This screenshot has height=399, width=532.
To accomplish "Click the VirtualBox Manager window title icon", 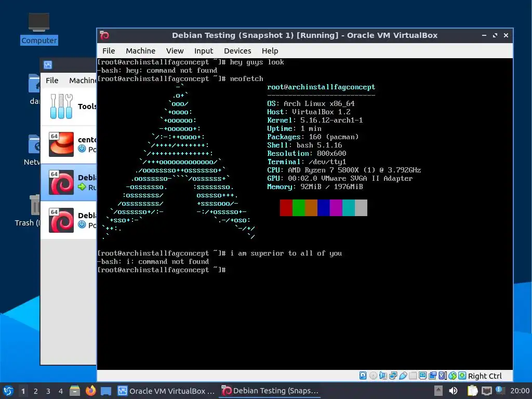I will tap(48, 65).
